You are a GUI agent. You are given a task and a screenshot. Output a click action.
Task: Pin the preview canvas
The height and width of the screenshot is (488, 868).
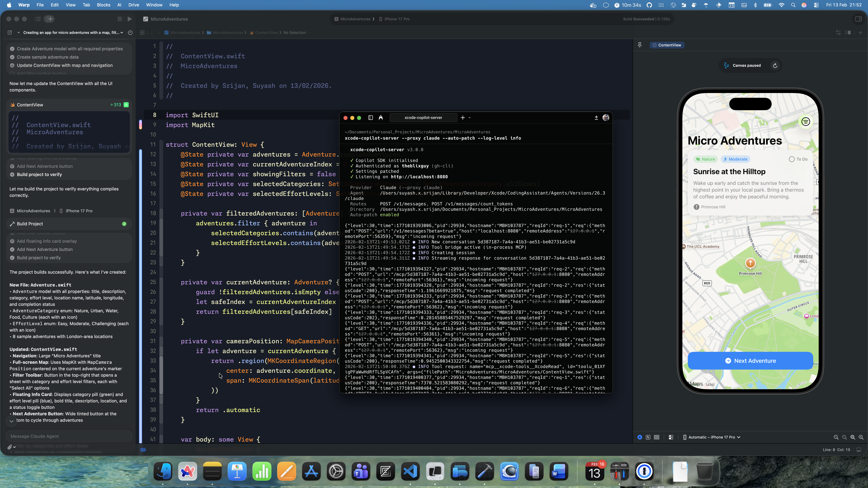tap(639, 45)
